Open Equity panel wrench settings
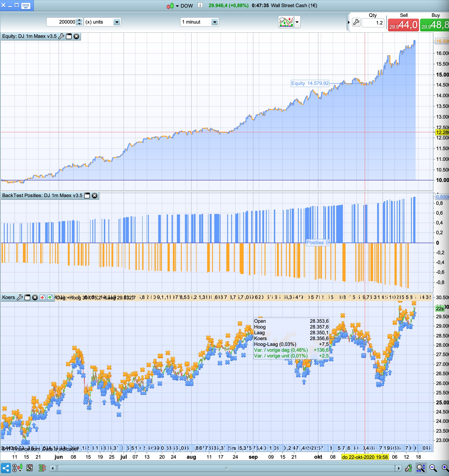 tap(61, 36)
